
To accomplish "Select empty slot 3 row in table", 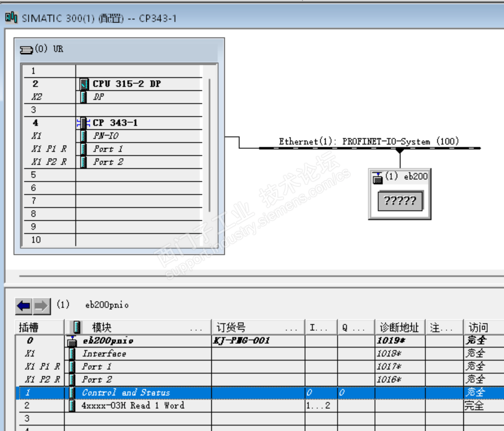I will tap(260, 419).
